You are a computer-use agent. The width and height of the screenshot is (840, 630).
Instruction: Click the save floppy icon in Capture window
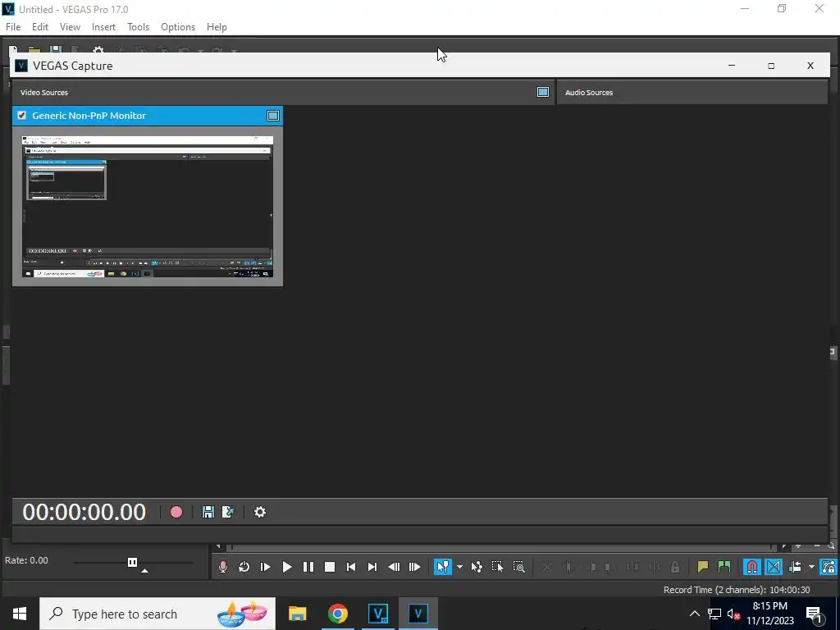coord(208,512)
